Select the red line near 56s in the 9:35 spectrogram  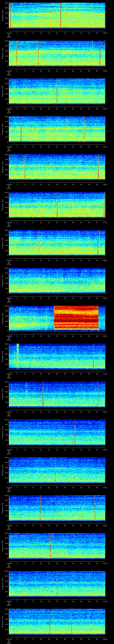tap(98, 167)
